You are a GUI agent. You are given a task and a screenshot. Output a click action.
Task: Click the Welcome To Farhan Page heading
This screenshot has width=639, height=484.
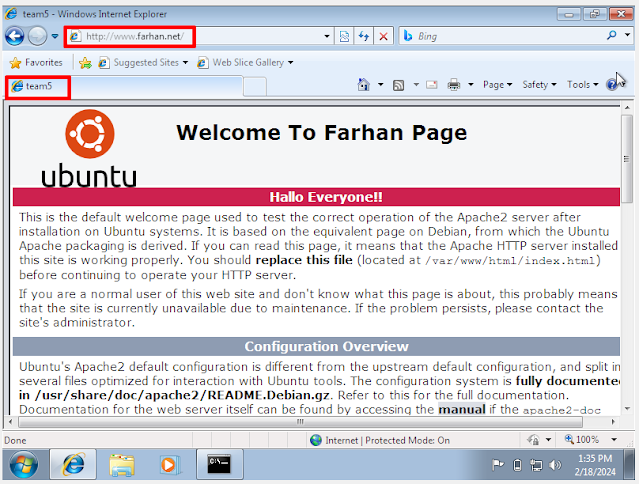coord(322,132)
